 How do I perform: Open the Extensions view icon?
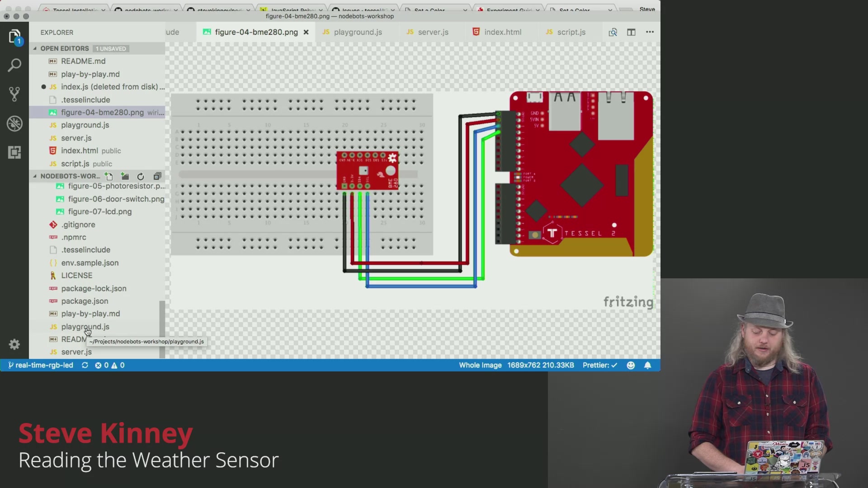pyautogui.click(x=14, y=152)
